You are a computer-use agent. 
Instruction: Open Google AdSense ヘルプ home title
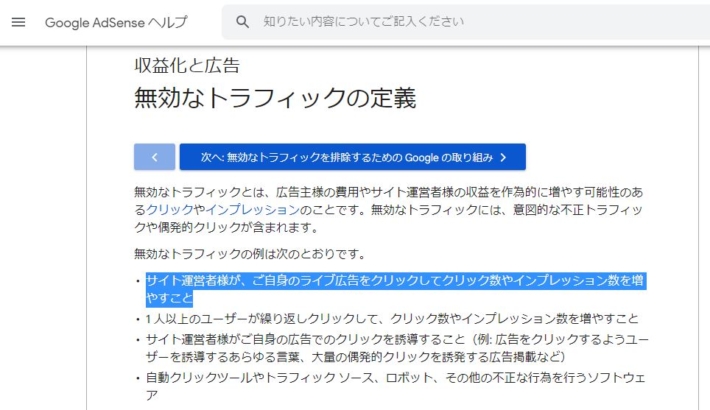[116, 22]
